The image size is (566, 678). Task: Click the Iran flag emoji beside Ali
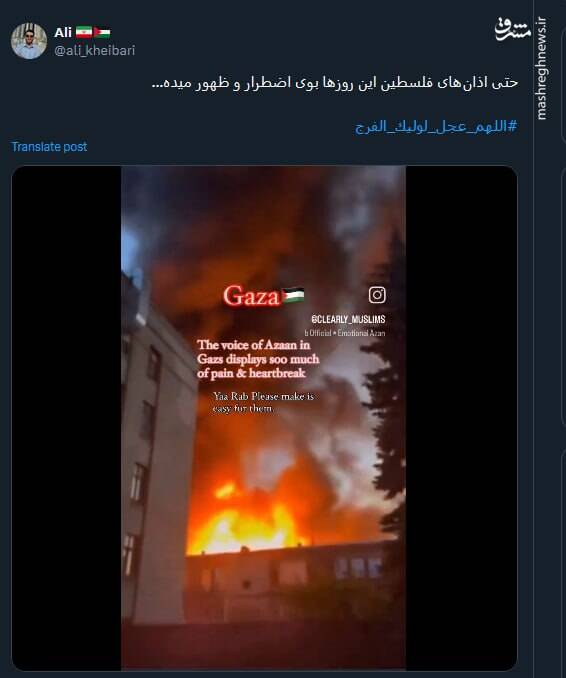pos(84,32)
